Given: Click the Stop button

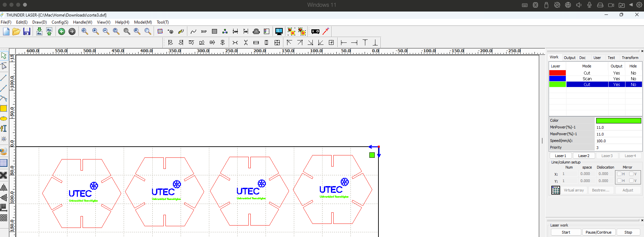Looking at the screenshot, I should point(628,232).
